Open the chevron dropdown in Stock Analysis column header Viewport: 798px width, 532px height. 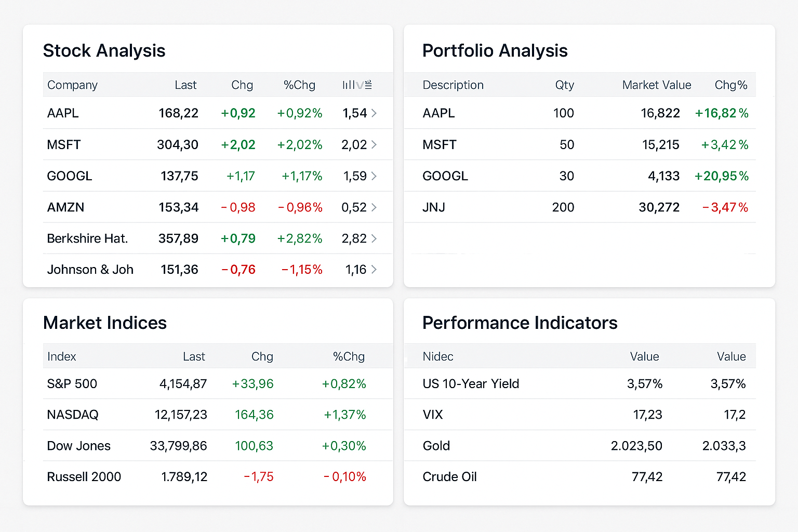tap(360, 85)
